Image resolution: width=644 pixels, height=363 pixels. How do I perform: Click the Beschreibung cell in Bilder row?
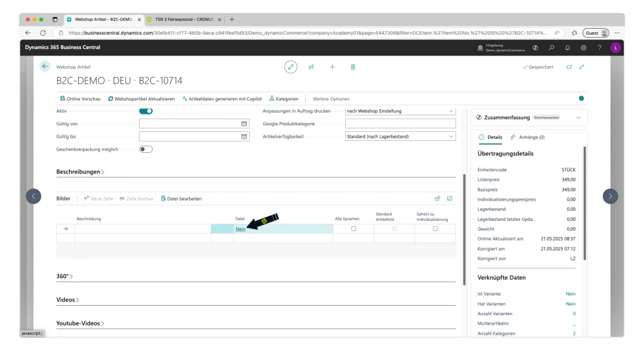tap(143, 229)
